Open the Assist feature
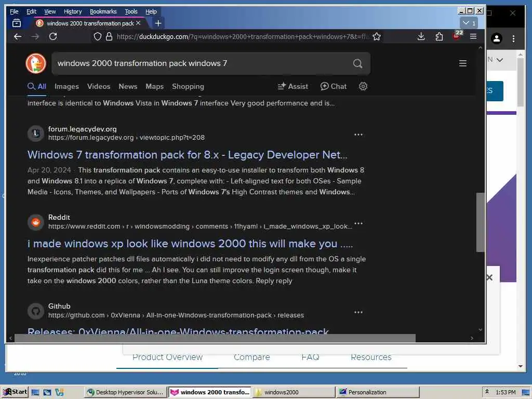 point(293,87)
